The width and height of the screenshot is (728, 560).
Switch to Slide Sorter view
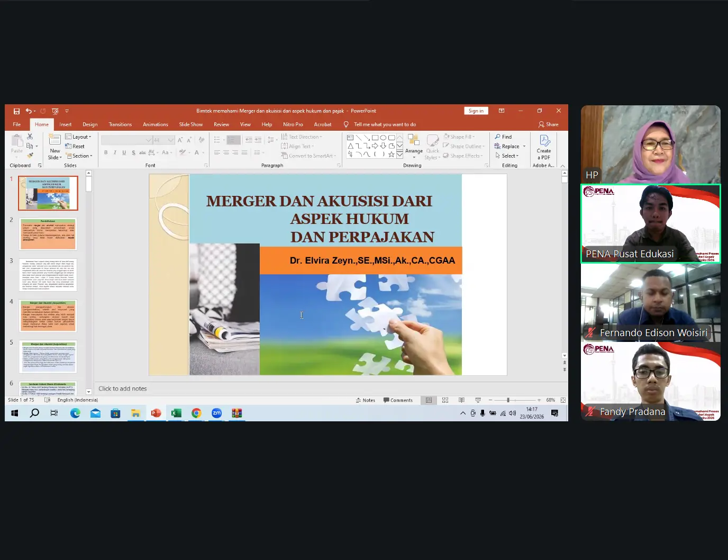click(445, 400)
